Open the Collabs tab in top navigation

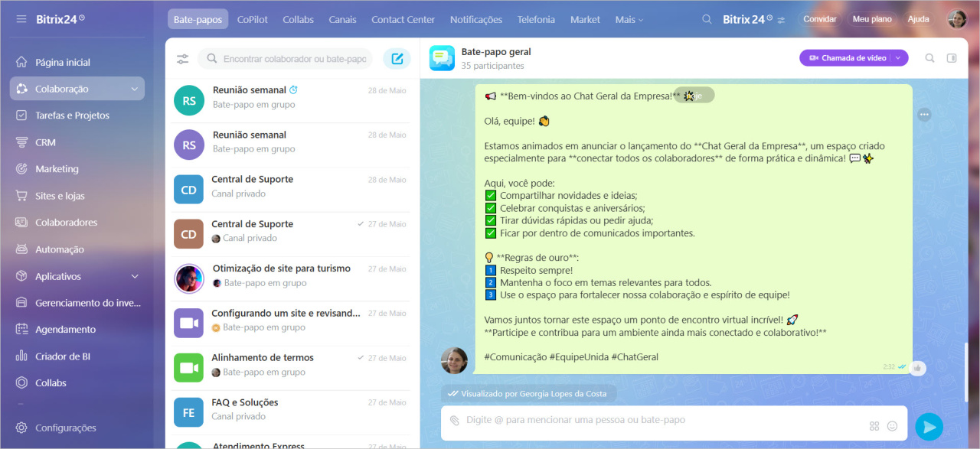pyautogui.click(x=298, y=20)
